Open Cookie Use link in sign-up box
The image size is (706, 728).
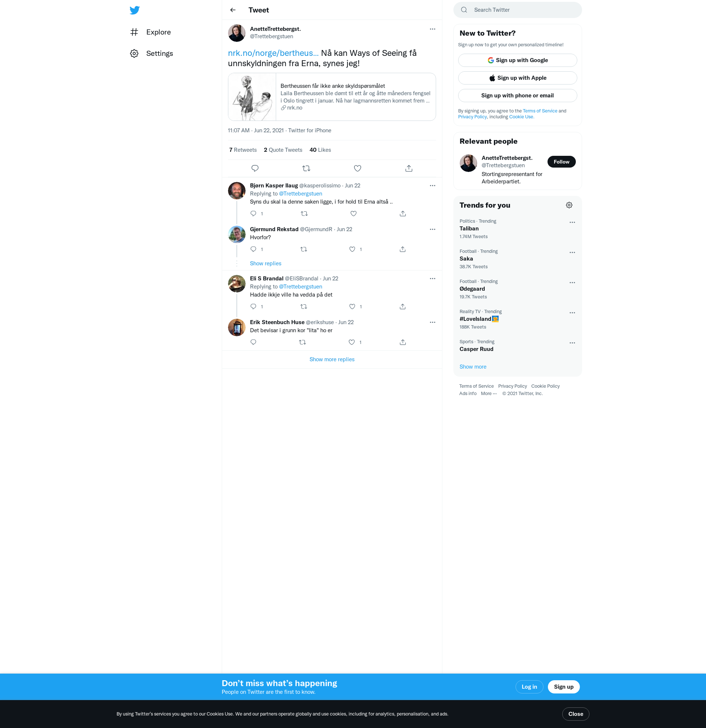point(521,117)
